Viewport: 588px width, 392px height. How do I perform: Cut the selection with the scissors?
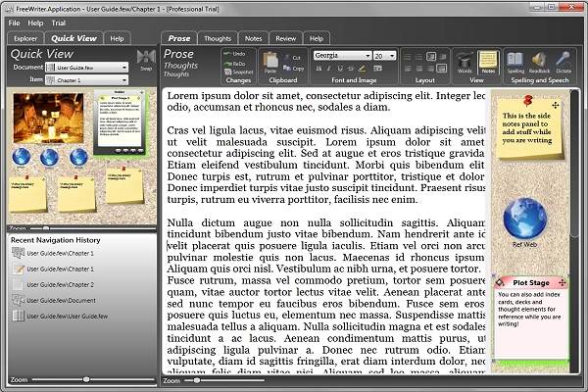pos(292,58)
